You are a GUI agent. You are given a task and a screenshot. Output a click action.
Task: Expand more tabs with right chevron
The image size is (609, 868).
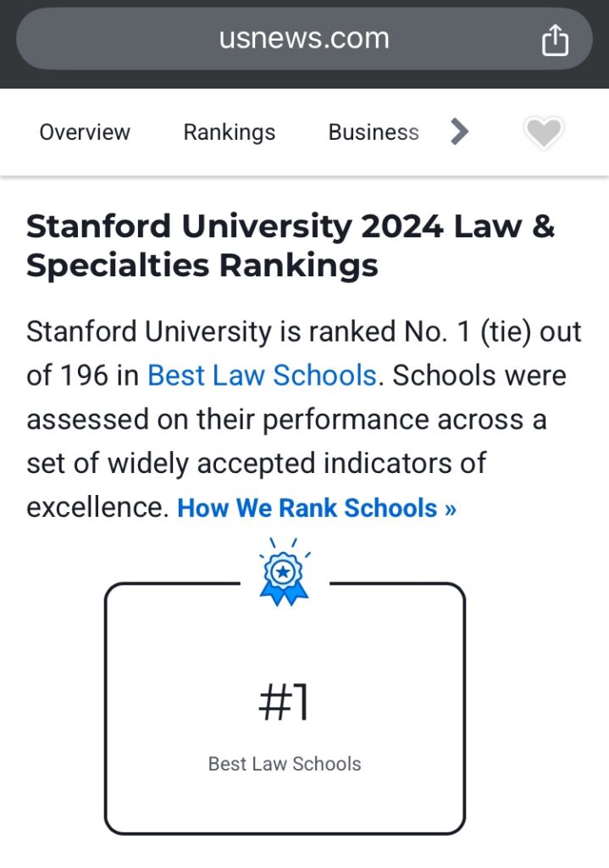pos(460,131)
